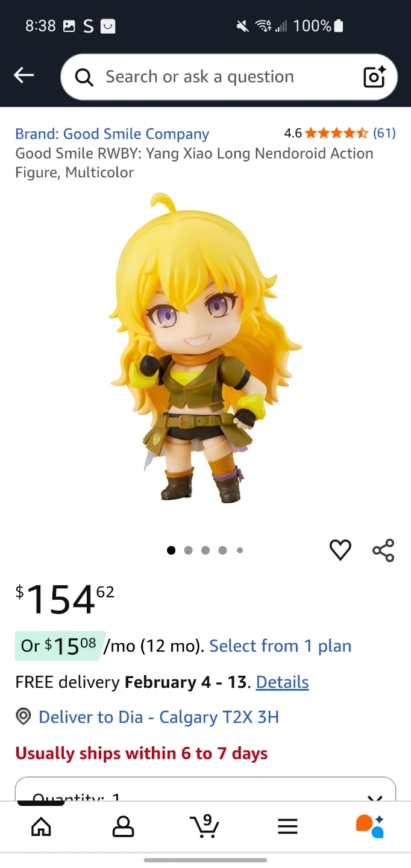
Task: View the 61 customer ratings
Action: pos(384,133)
